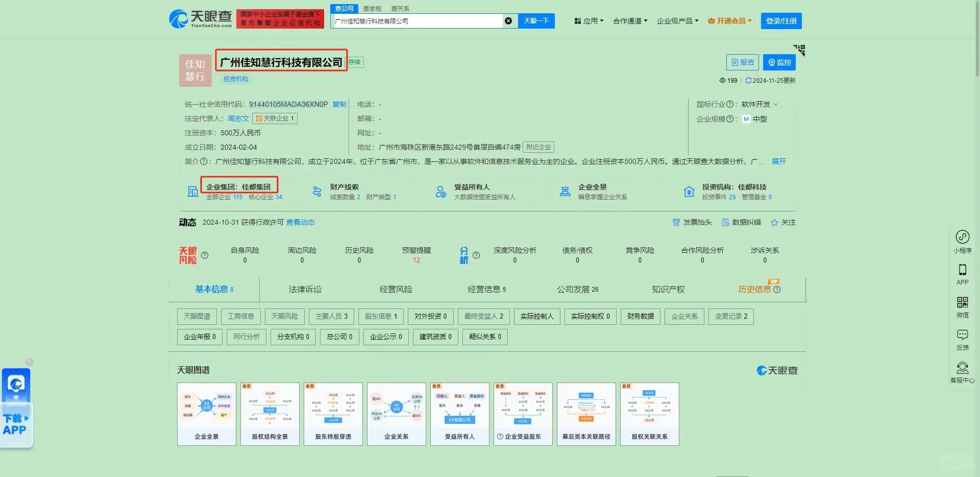Viewport: 980px width, 477px height.
Task: Open the enterprise panorama icon
Action: pyautogui.click(x=565, y=192)
